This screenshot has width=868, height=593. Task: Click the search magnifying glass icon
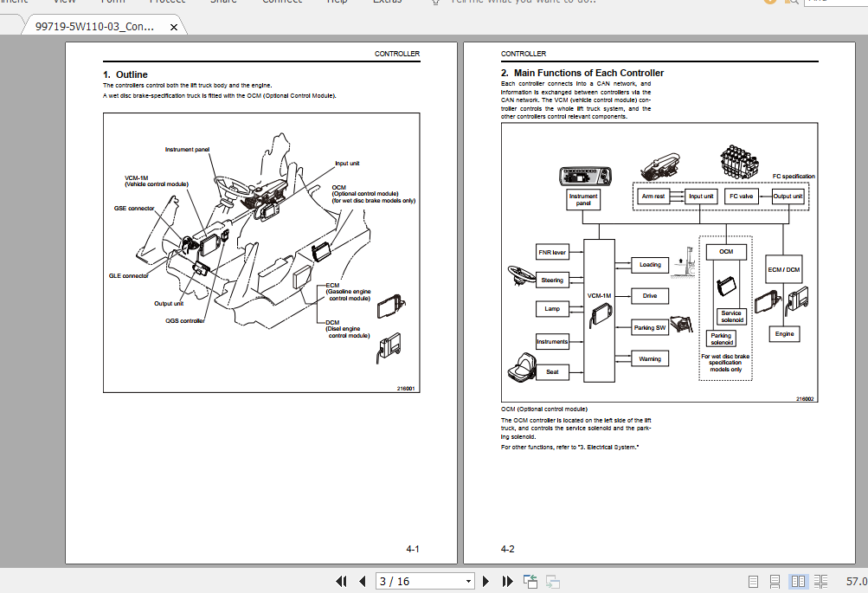tap(791, 3)
